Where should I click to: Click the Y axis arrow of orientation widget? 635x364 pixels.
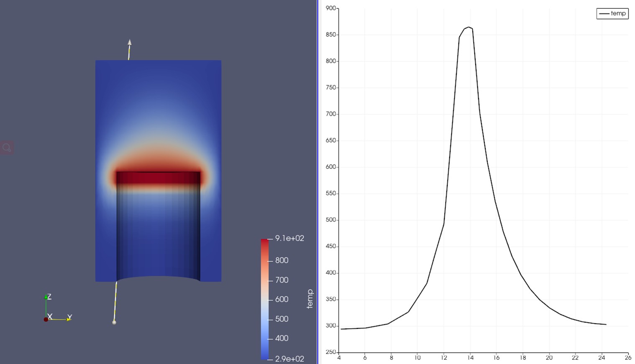[68, 318]
